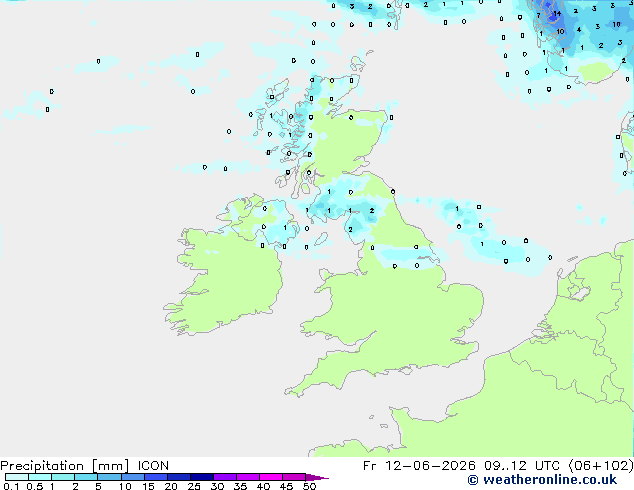This screenshot has width=634, height=490.
Task: Click the 'Precipitation' title text
Action: 42,466
